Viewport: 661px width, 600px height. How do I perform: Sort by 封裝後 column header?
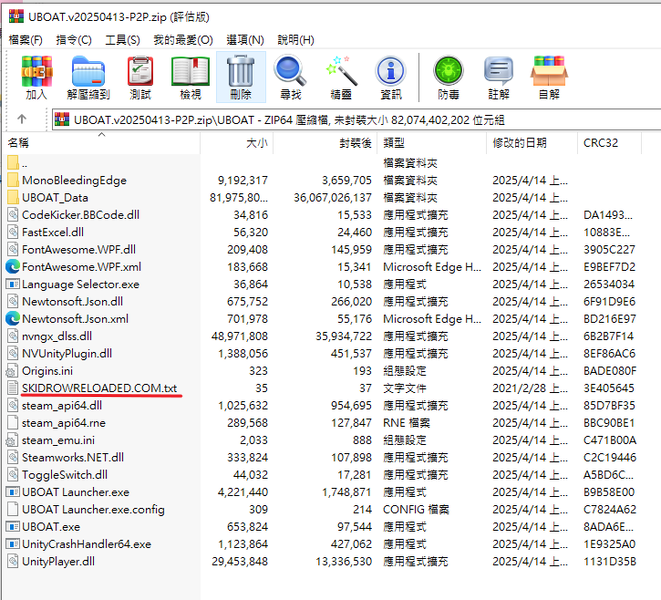coord(325,143)
